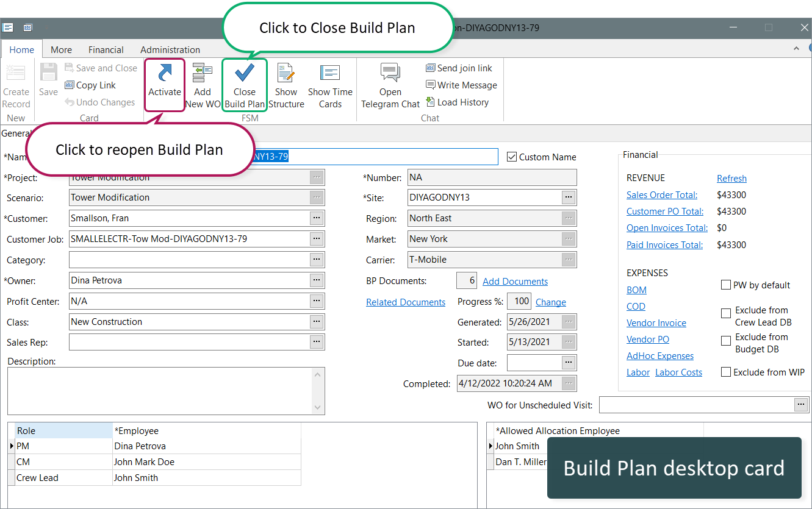812x509 pixels.
Task: Open the Related Documents link
Action: pos(406,302)
